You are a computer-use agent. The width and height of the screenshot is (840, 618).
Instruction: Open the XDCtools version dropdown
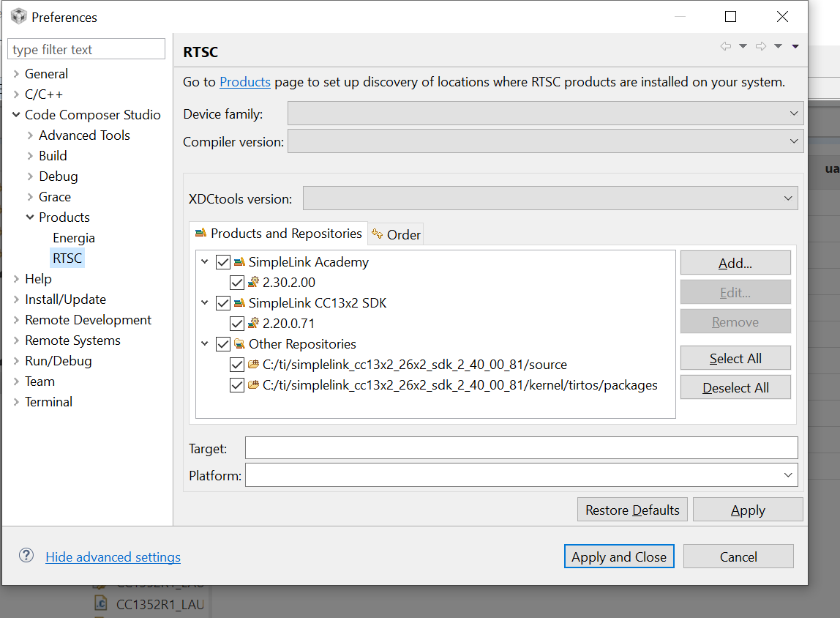[x=550, y=198]
